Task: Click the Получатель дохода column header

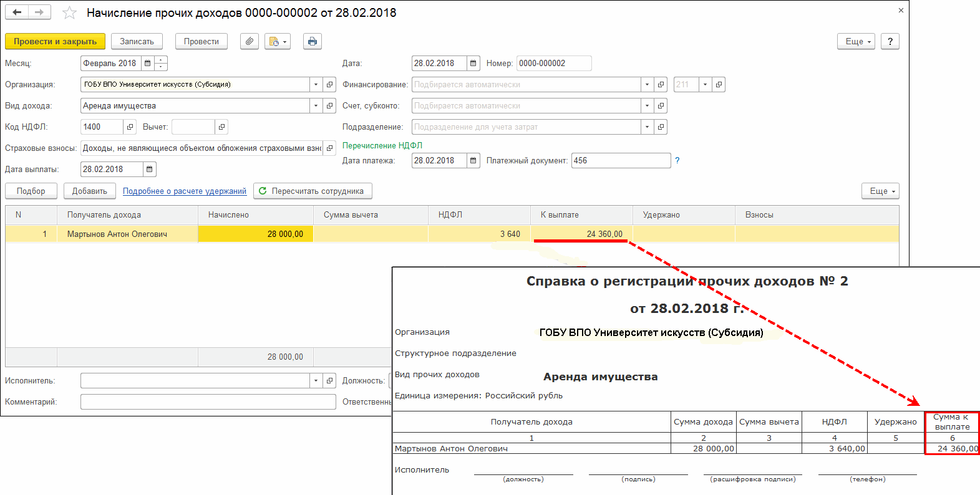Action: (127, 214)
